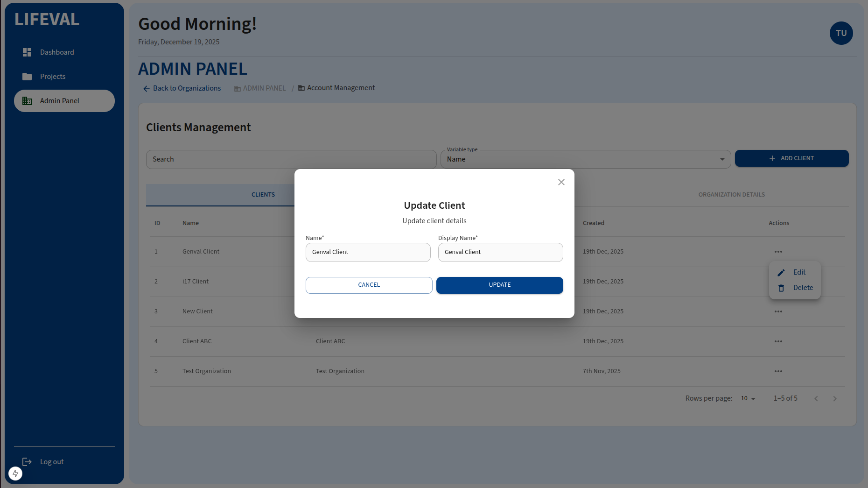Click the UPDATE button in the dialog
This screenshot has height=488, width=868.
click(499, 285)
